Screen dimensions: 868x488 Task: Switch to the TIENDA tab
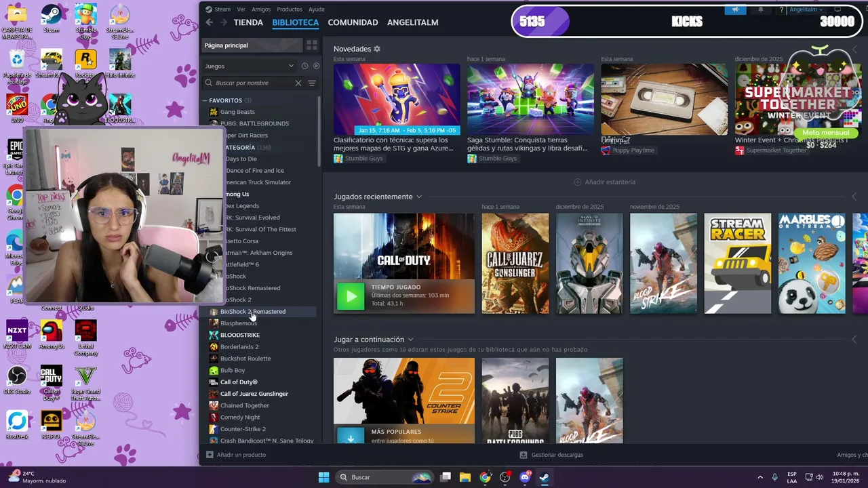click(x=248, y=22)
